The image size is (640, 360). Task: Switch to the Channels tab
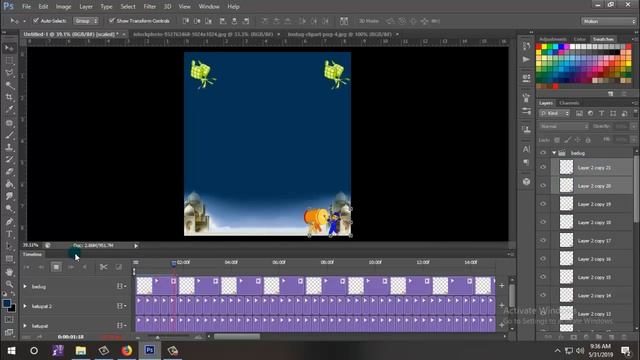pos(569,103)
